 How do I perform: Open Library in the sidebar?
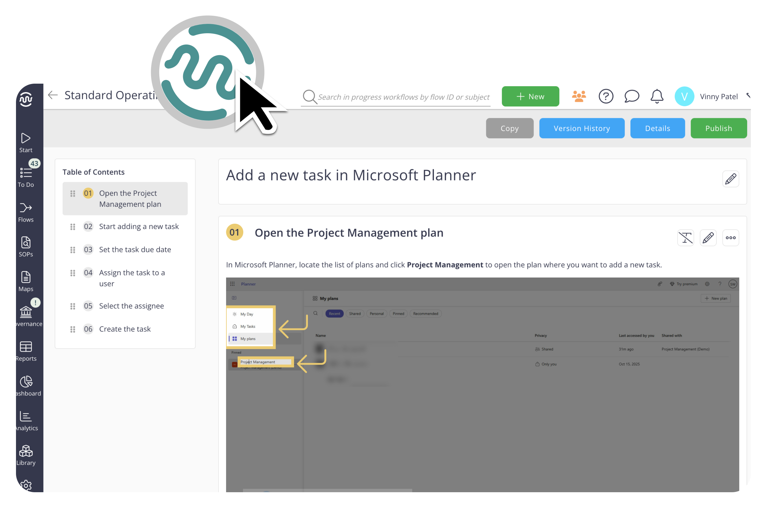[x=26, y=456]
